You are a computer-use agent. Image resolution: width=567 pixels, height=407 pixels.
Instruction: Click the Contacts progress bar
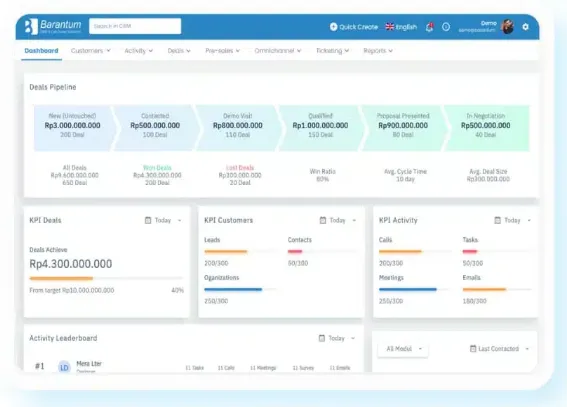click(x=323, y=251)
